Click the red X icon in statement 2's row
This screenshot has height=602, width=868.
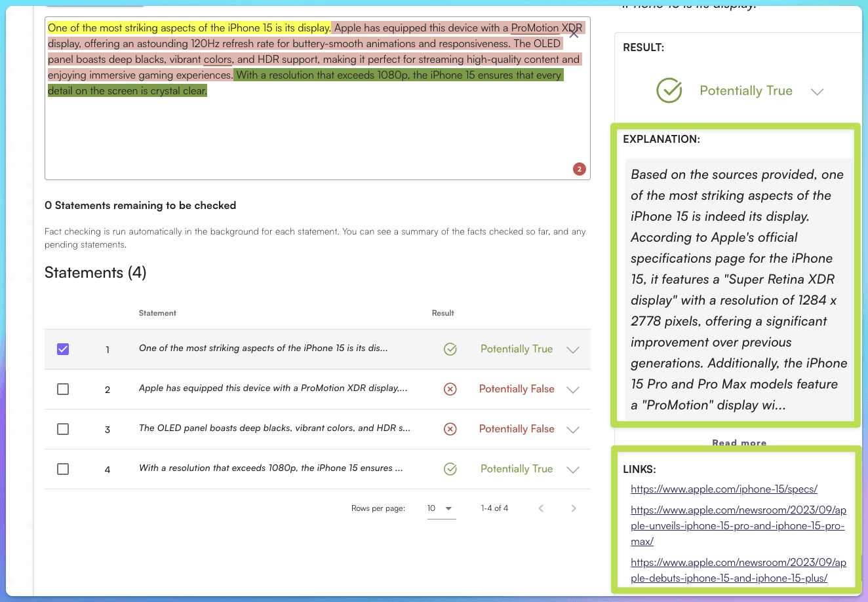point(450,389)
